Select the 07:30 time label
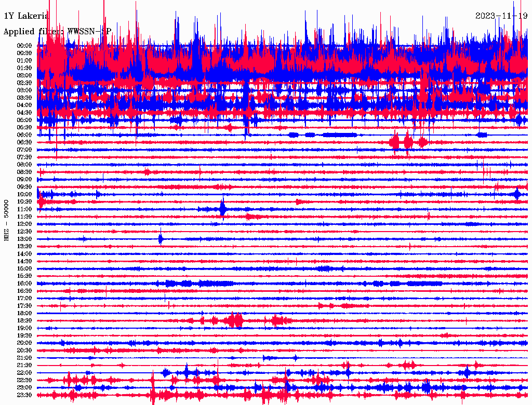Viewport: 532px width, 405px height. [24, 157]
